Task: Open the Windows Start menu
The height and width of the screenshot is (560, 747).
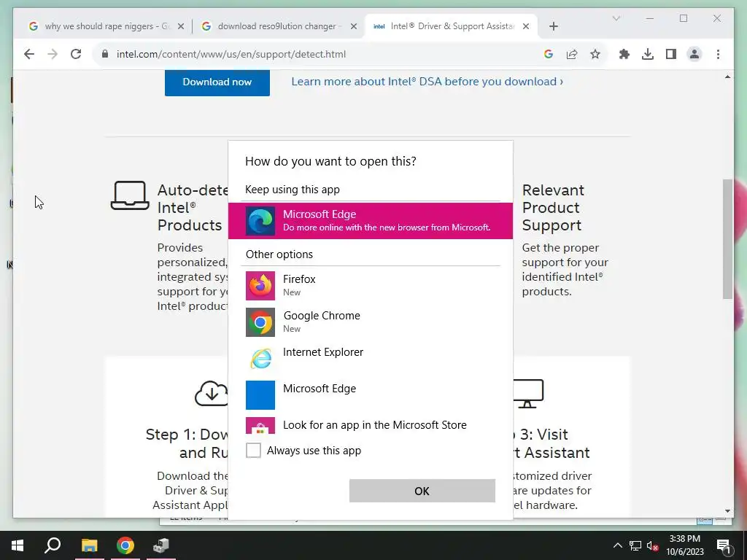Action: tap(18, 545)
